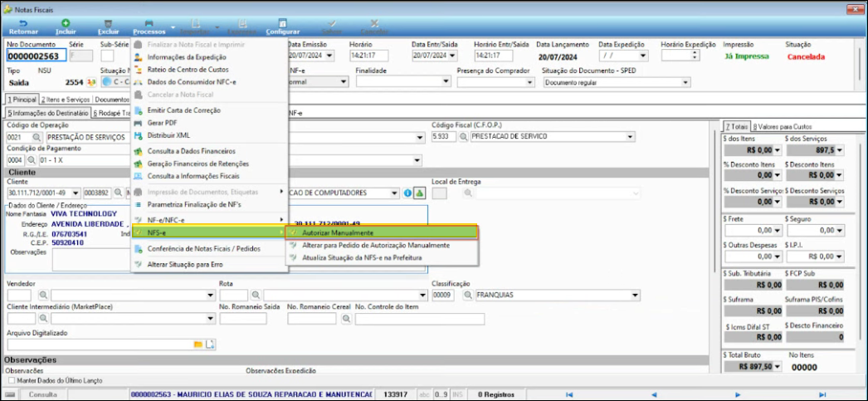Choose Gerar PDF menu entry
The image size is (868, 401).
click(x=209, y=122)
